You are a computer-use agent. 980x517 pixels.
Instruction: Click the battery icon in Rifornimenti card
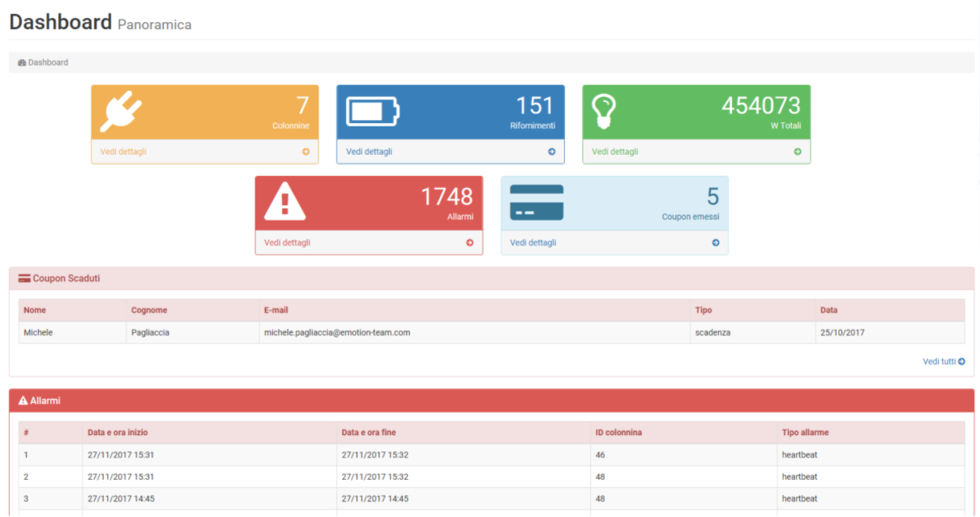coord(373,111)
